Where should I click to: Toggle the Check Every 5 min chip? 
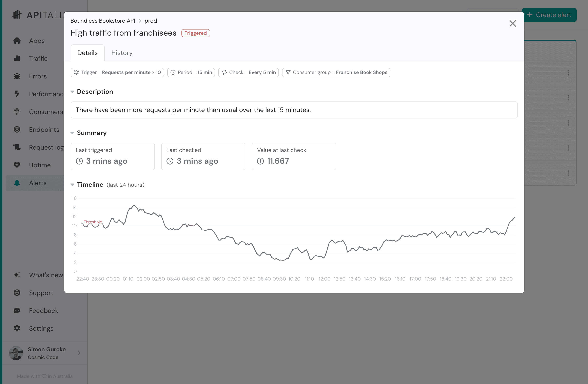pos(249,72)
